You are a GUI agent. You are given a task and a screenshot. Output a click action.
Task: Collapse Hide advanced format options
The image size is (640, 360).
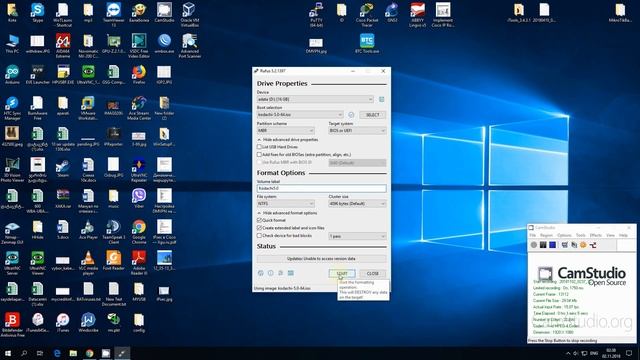click(287, 213)
